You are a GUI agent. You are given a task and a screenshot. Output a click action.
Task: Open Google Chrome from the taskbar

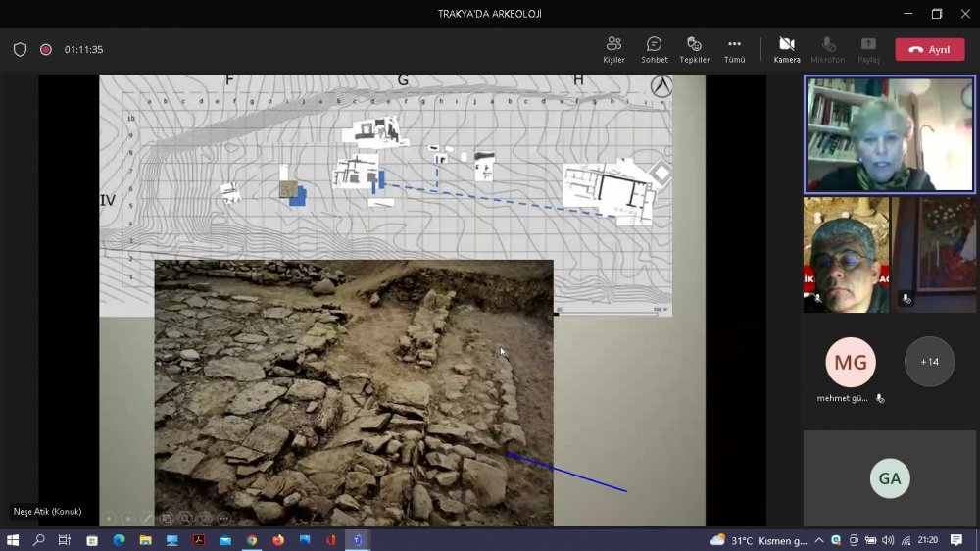pyautogui.click(x=252, y=540)
